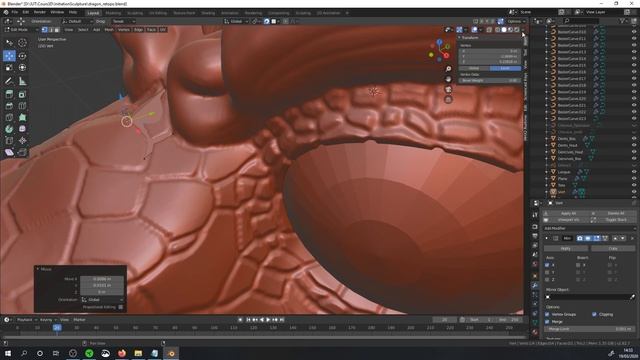Image resolution: width=640 pixels, height=360 pixels.
Task: Open the Add Modifier dropdown
Action: pyautogui.click(x=589, y=228)
